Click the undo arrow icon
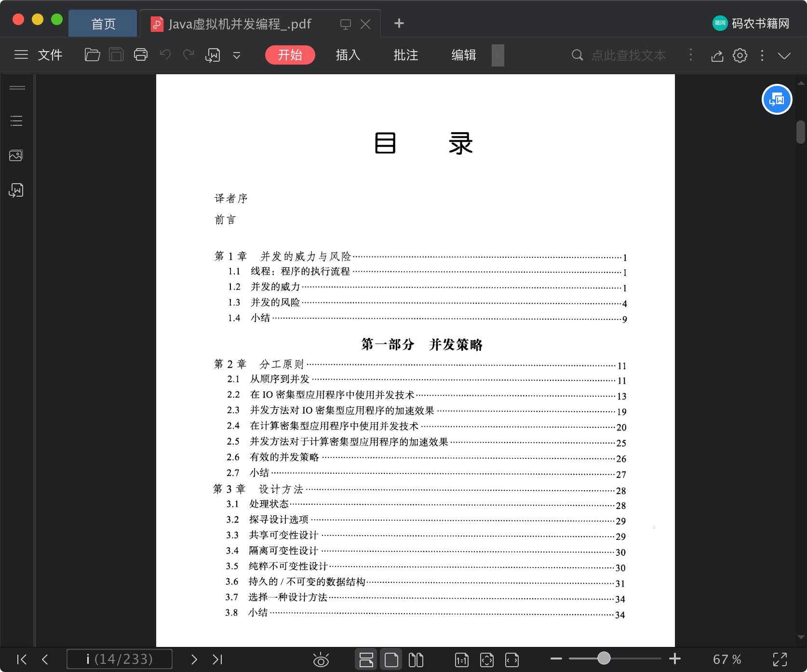 (x=165, y=55)
